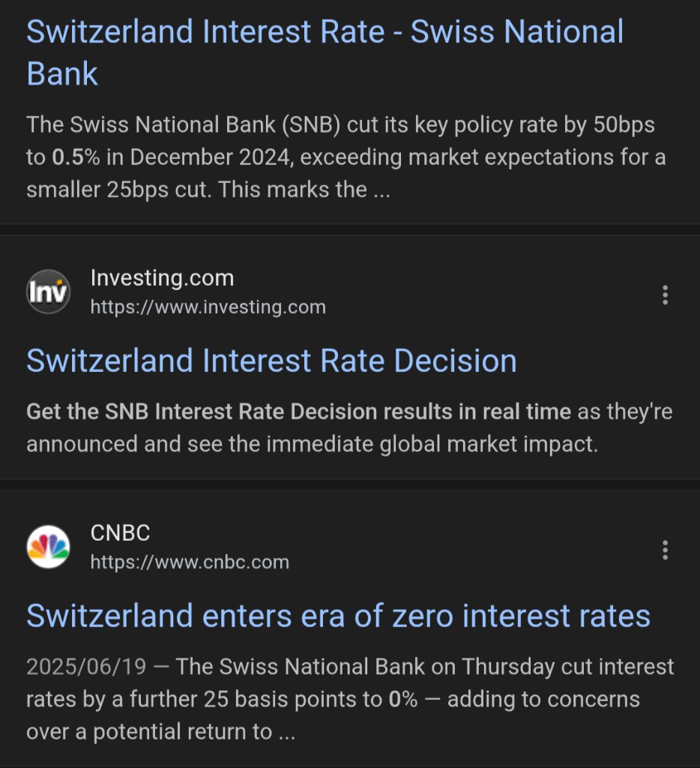The height and width of the screenshot is (768, 700).
Task: Select the Investing.com site name
Action: pyautogui.click(x=163, y=278)
